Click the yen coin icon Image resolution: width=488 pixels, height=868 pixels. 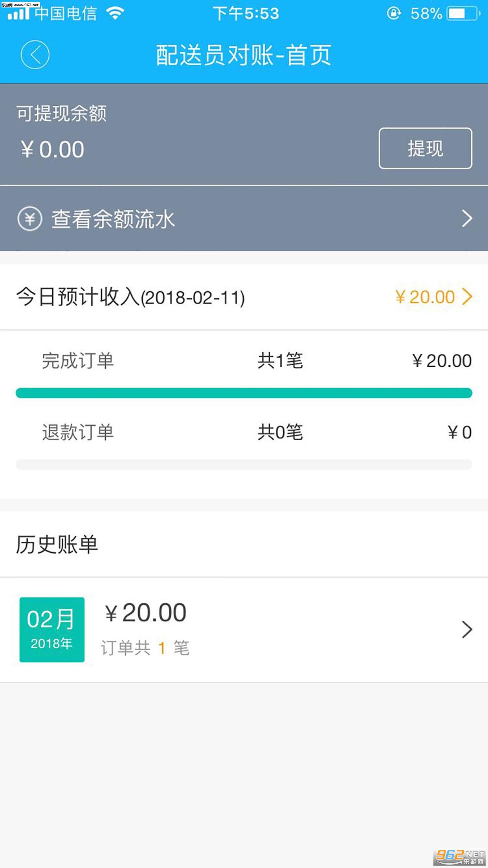[x=30, y=219]
